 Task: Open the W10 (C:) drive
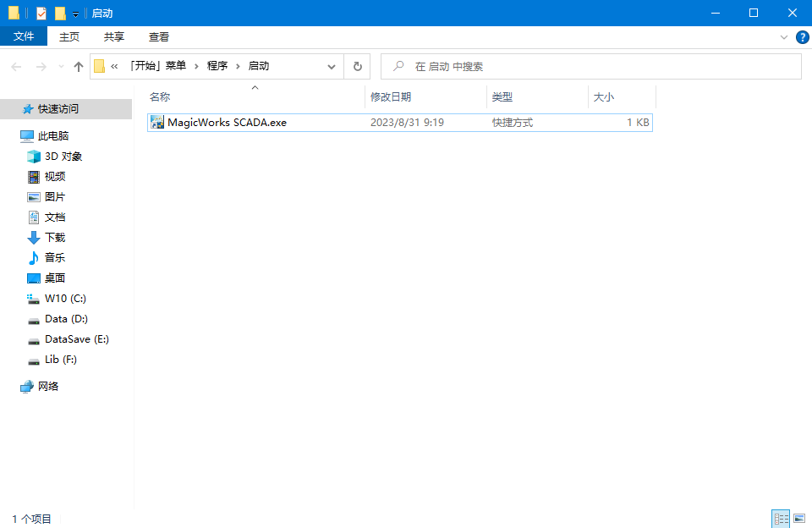point(66,299)
